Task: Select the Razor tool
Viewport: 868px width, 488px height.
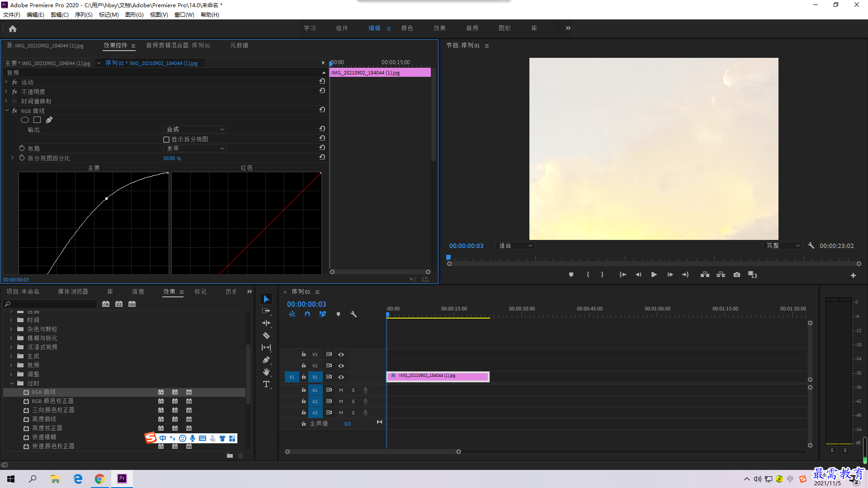Action: tap(266, 335)
